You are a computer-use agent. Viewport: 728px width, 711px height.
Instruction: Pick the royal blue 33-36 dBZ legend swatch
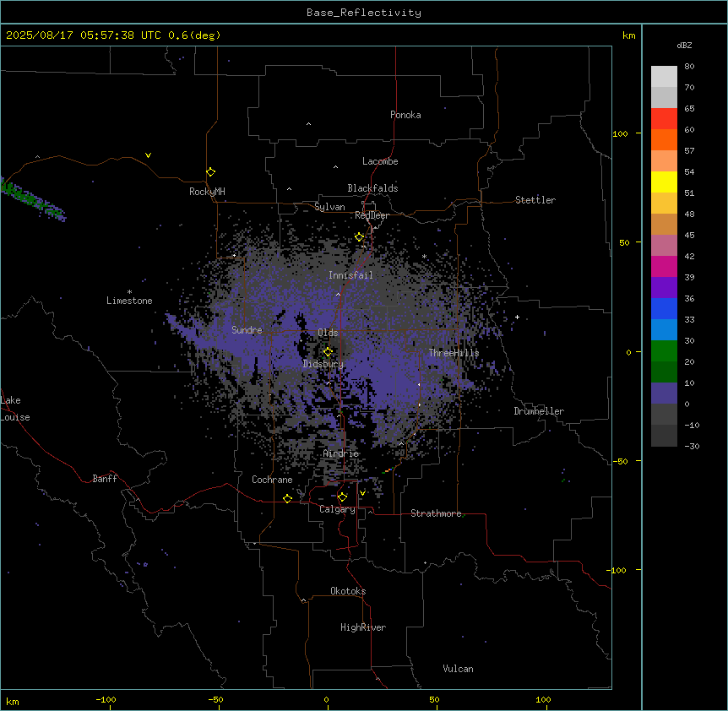[664, 308]
